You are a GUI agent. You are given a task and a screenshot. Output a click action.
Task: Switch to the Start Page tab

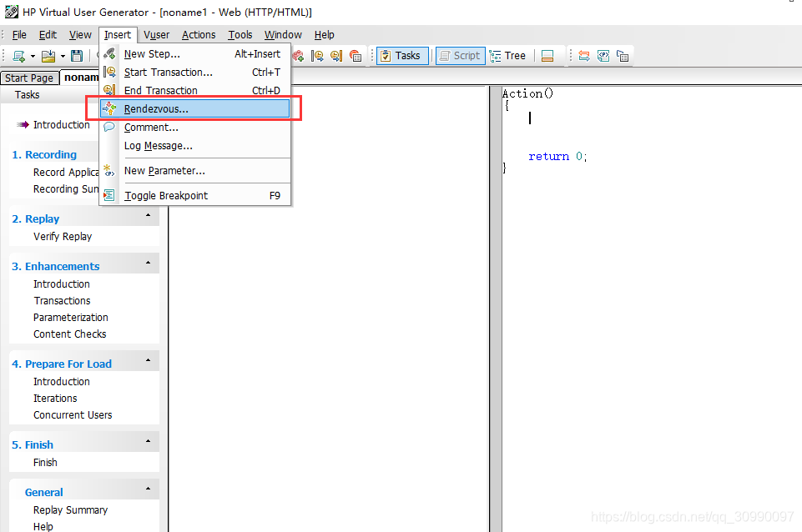(x=29, y=78)
